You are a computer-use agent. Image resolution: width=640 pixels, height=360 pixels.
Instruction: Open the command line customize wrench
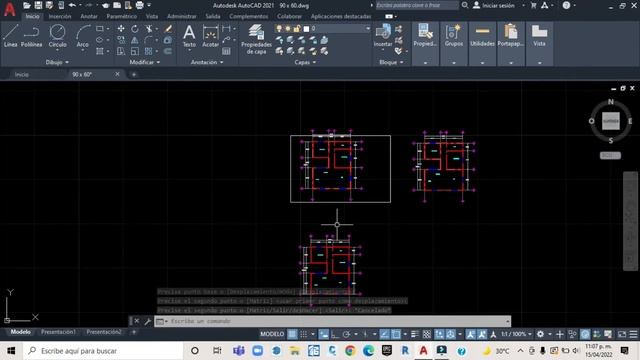[147, 321]
